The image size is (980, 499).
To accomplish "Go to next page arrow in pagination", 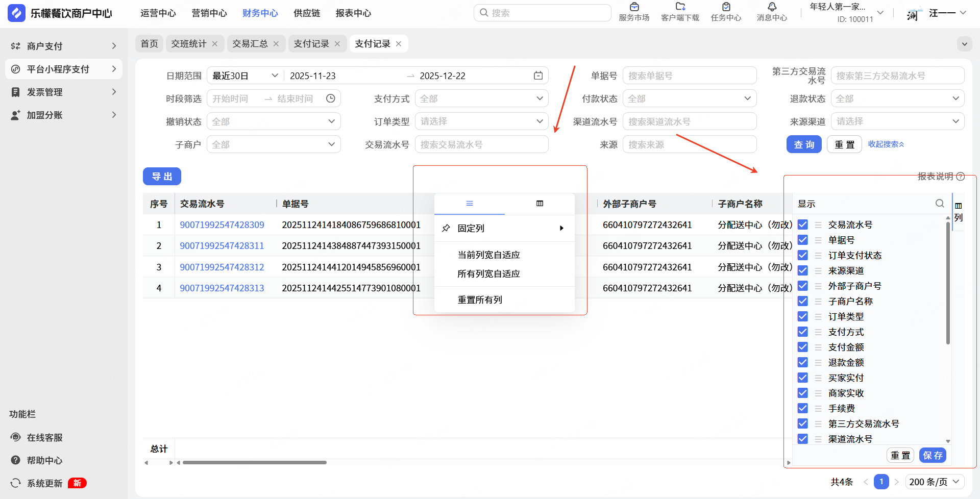I will (x=897, y=482).
